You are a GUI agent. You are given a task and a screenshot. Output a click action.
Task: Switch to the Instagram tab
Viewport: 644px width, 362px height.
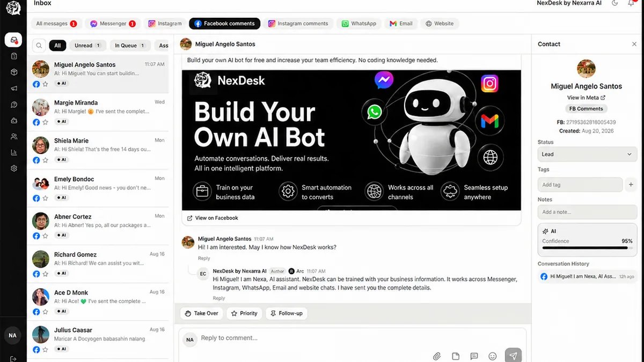coord(165,24)
